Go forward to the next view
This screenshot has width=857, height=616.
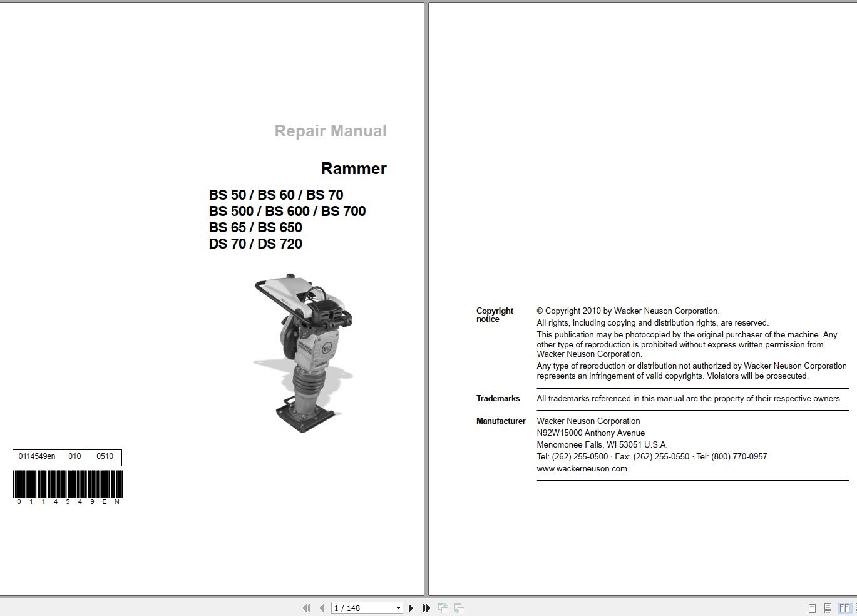pos(459,608)
